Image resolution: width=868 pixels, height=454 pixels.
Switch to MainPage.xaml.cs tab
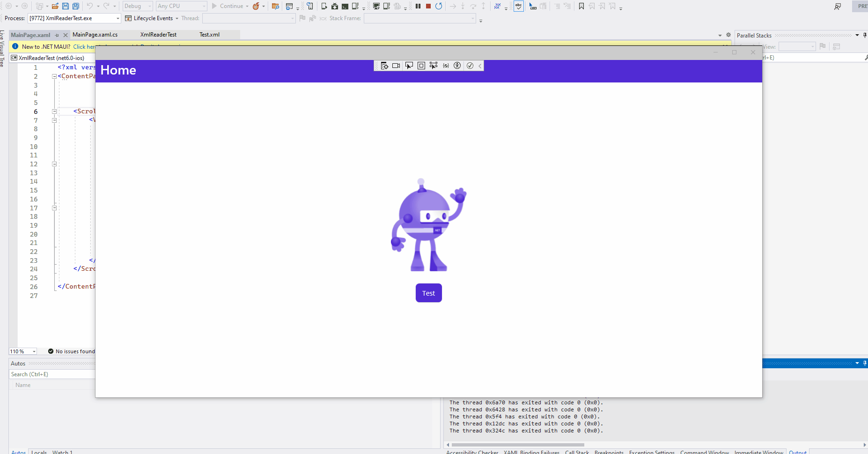click(95, 35)
